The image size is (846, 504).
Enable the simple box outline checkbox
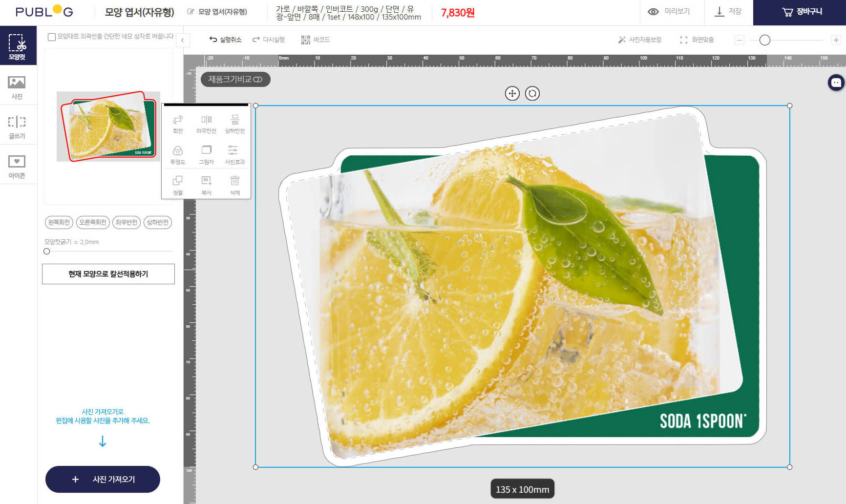[52, 37]
